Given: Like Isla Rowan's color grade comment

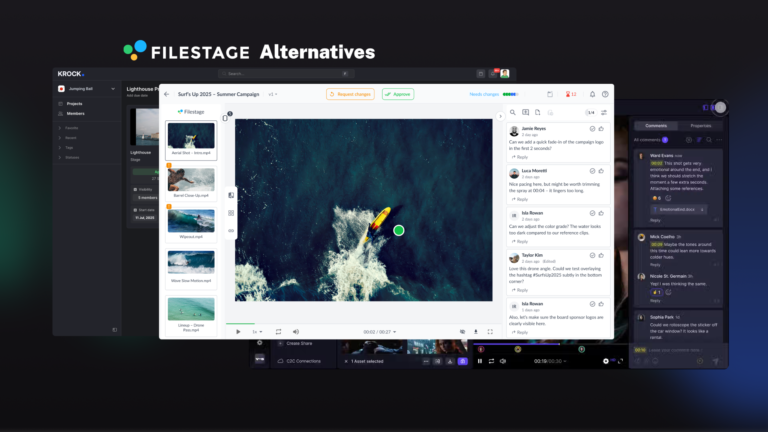Looking at the screenshot, I should click(x=601, y=213).
